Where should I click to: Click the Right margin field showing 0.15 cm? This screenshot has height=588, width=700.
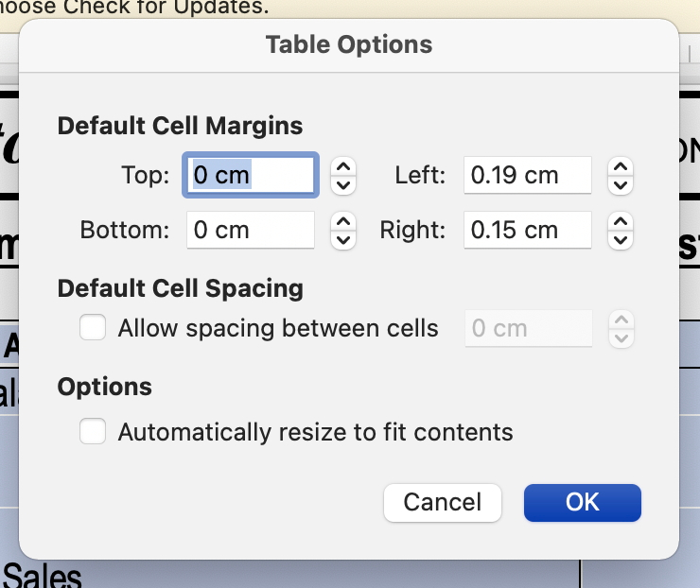tap(528, 230)
